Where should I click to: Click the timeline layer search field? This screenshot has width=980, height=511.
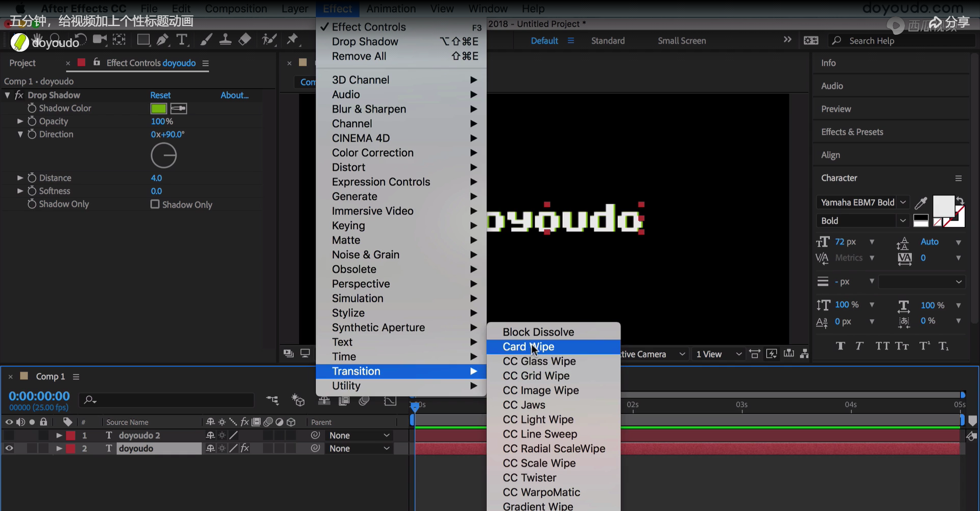click(167, 400)
